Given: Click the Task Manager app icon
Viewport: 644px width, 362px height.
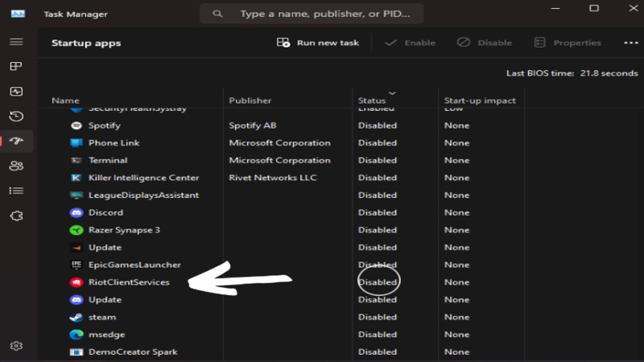Looking at the screenshot, I should pos(18,14).
